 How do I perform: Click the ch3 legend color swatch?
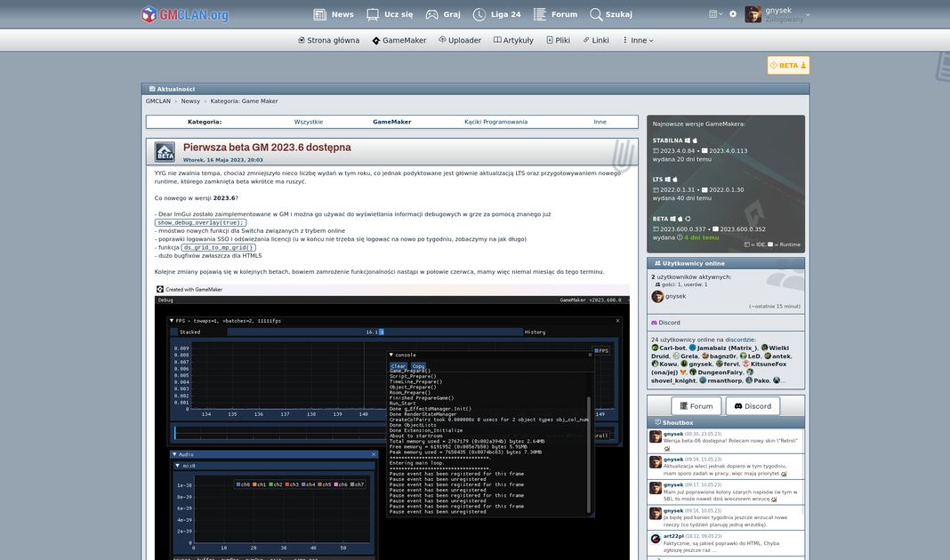tap(287, 484)
